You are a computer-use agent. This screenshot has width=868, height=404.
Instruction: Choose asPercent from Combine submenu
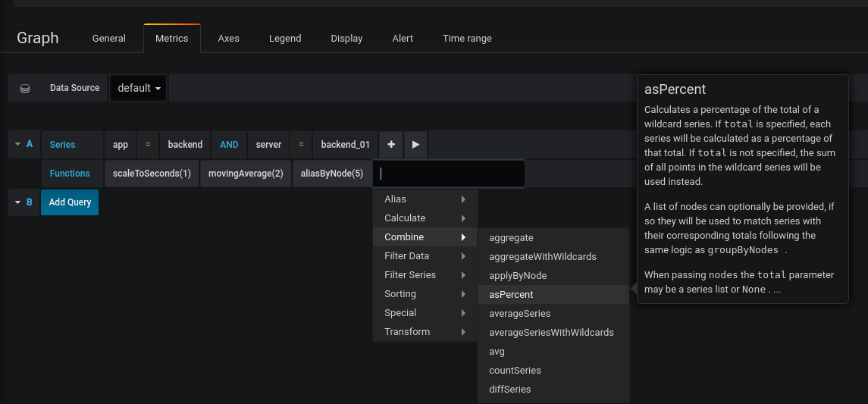click(x=511, y=294)
